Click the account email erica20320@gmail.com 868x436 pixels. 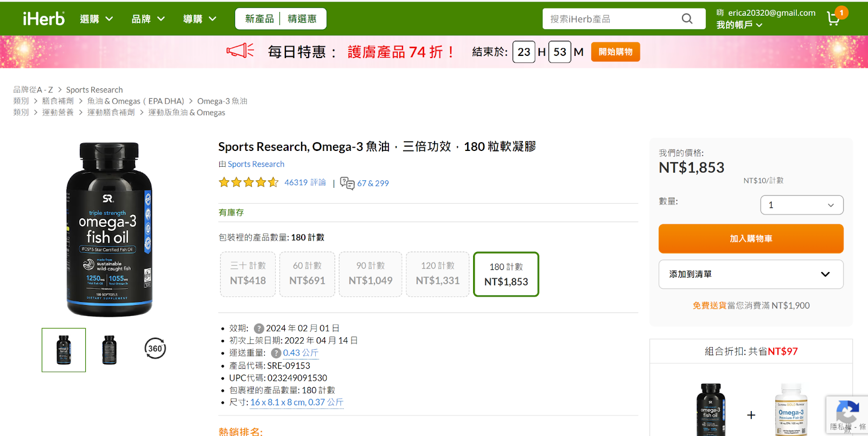771,12
